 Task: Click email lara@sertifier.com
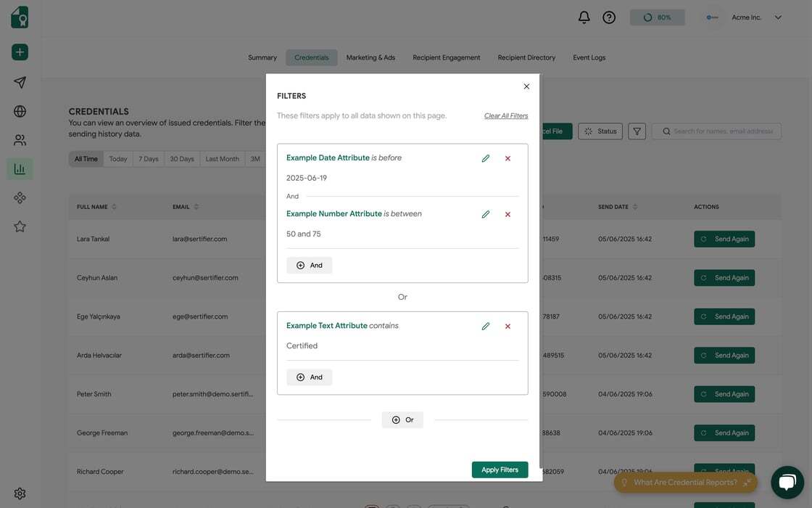click(x=199, y=239)
